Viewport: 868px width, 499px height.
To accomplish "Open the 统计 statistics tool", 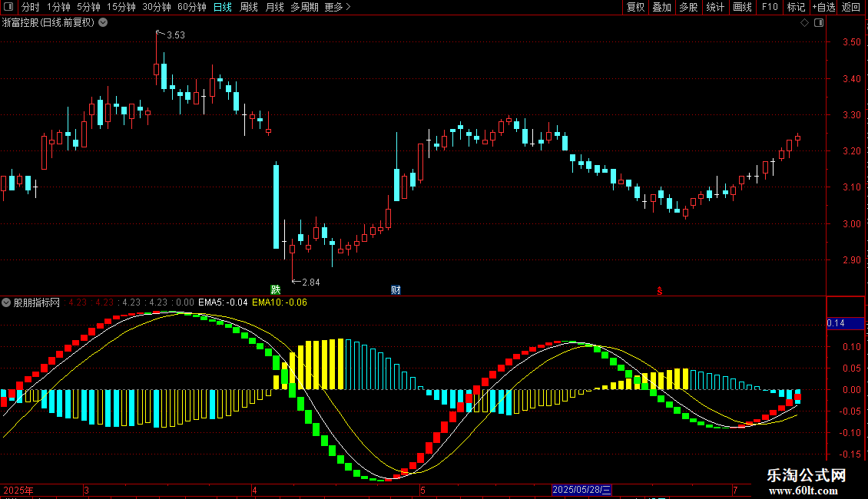I will tap(715, 7).
